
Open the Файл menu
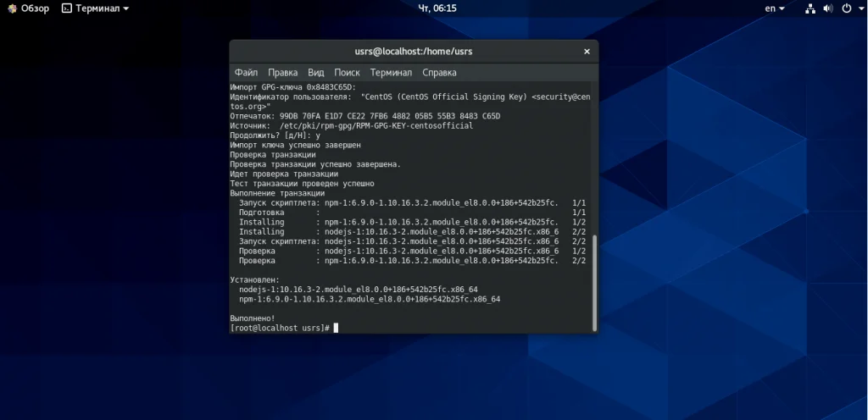coord(246,72)
